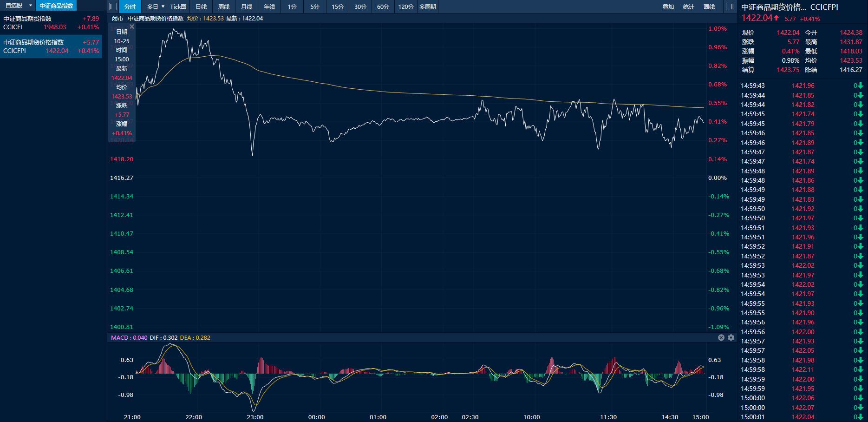Click the 1400.81 price axis label
Image resolution: width=868 pixels, height=422 pixels.
click(x=122, y=327)
